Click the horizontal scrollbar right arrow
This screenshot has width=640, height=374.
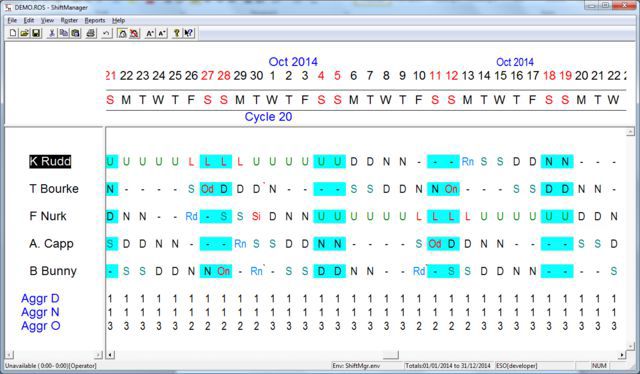[x=622, y=355]
